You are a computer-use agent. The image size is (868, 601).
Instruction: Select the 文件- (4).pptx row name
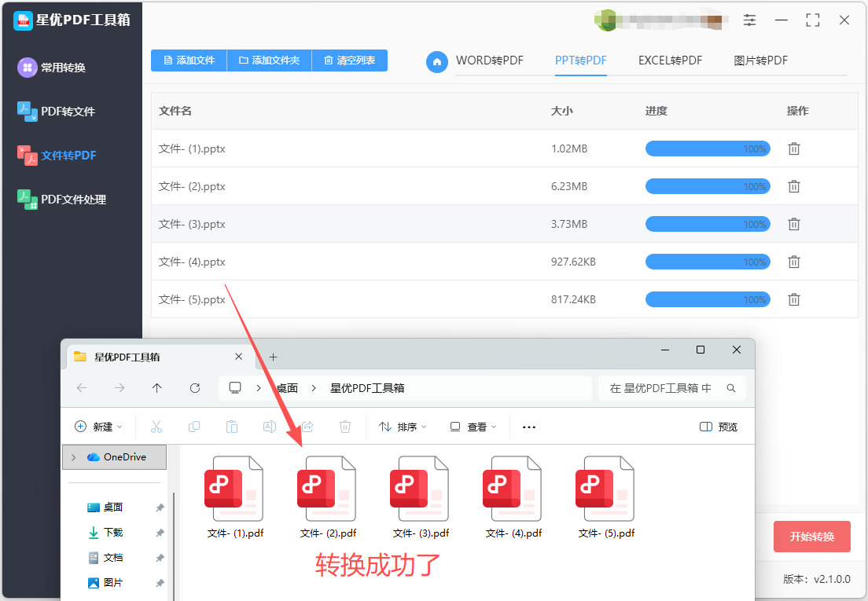pyautogui.click(x=192, y=262)
